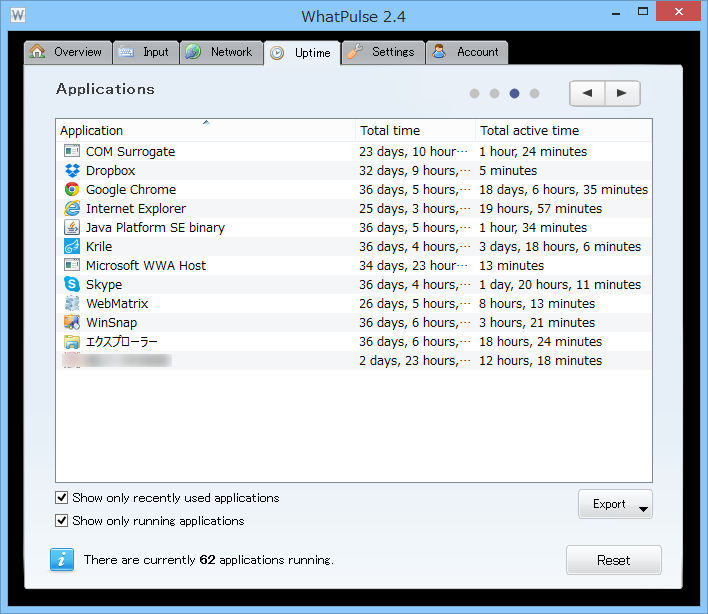Click the Skype icon in the list
Viewport: 708px width, 614px height.
72,284
